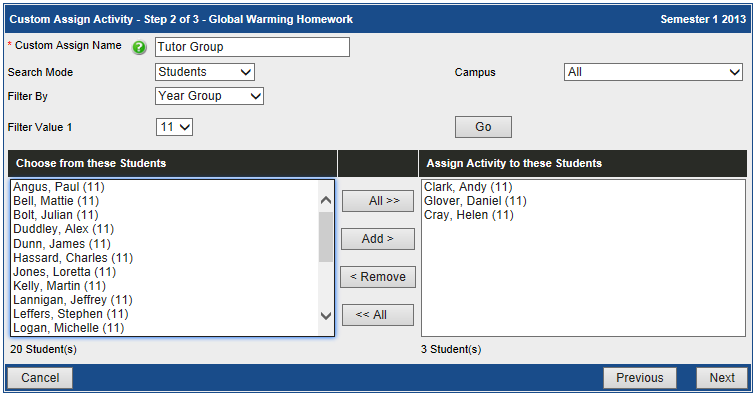Click the Add > button
756x395 pixels.
378,239
